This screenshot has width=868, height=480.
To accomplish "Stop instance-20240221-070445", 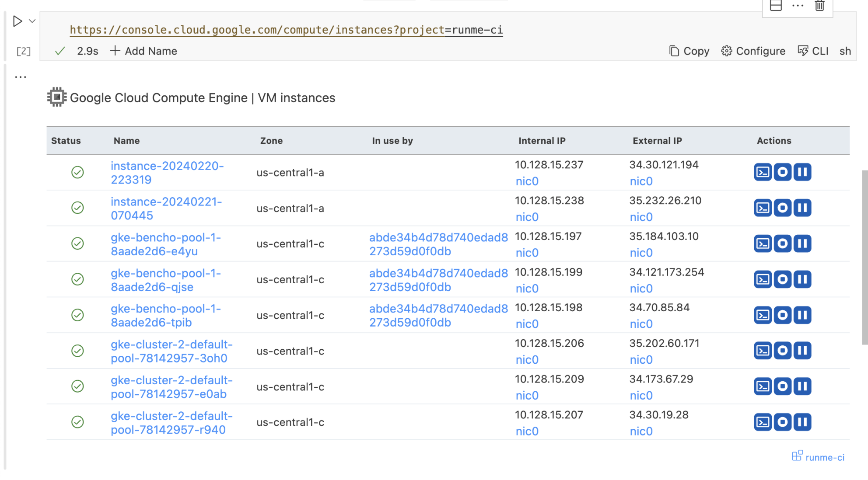I will tap(782, 208).
